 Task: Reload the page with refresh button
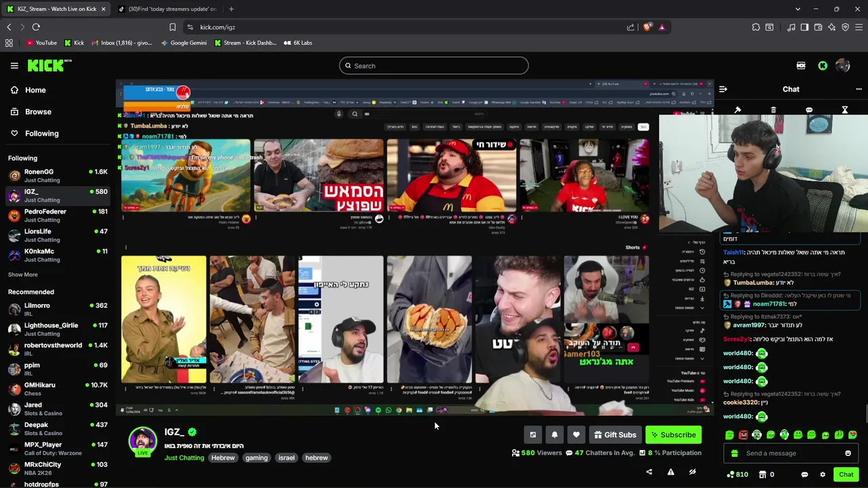point(36,27)
